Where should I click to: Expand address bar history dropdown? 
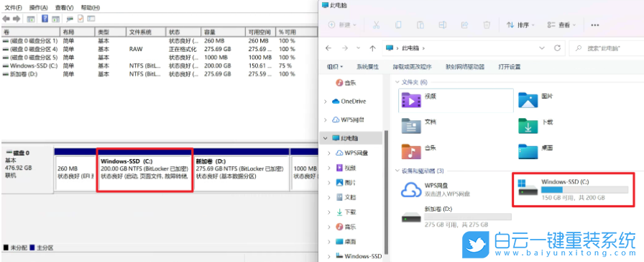pos(542,48)
